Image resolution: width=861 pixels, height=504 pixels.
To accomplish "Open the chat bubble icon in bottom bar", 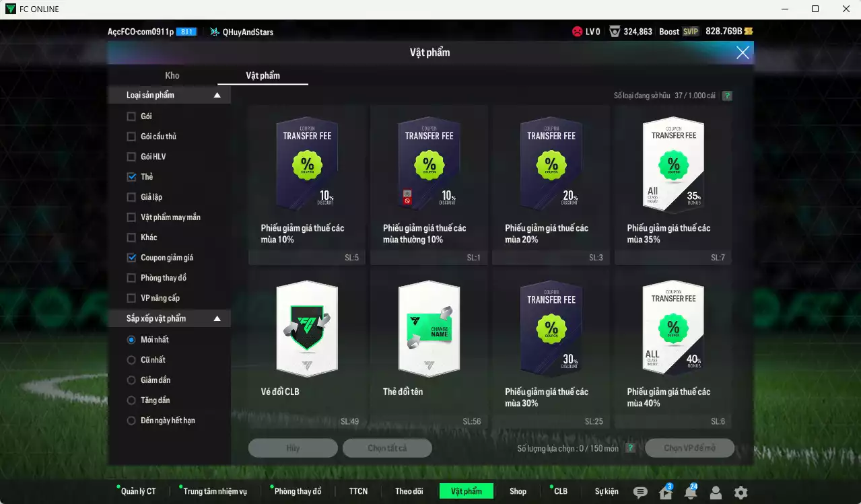I will coord(640,493).
